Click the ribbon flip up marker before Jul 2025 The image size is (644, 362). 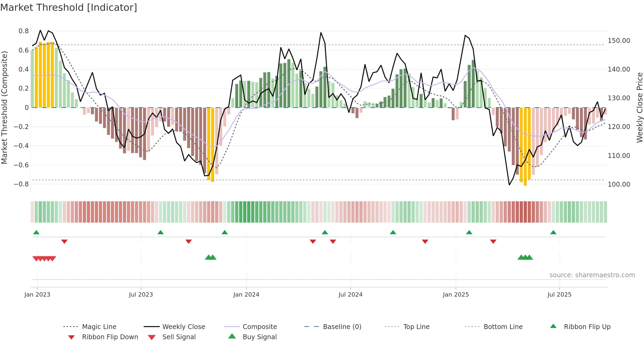[x=553, y=232]
